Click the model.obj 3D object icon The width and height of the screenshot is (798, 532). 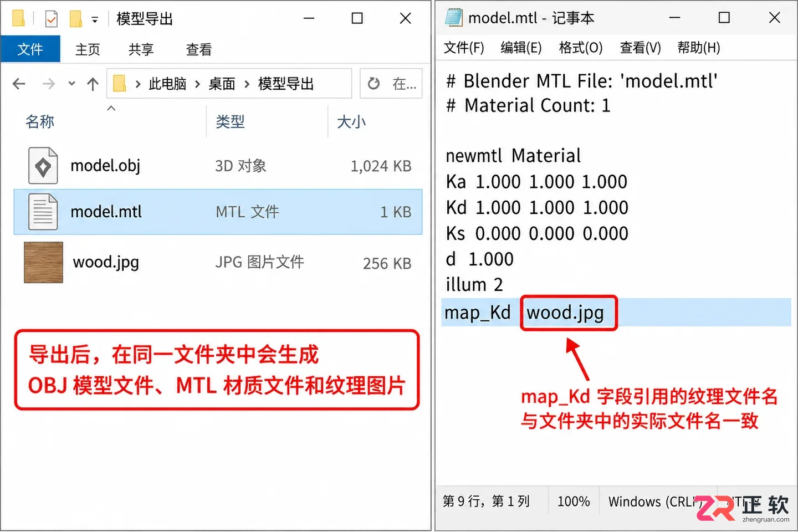43,166
